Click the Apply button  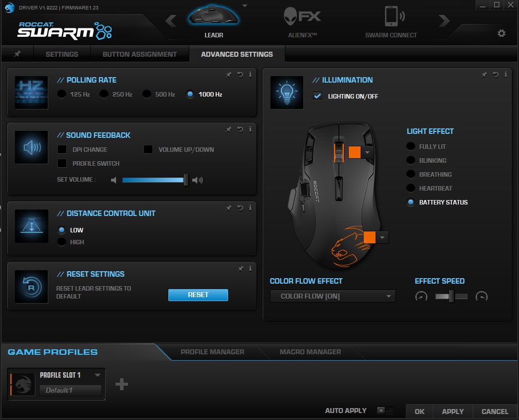pos(453,412)
